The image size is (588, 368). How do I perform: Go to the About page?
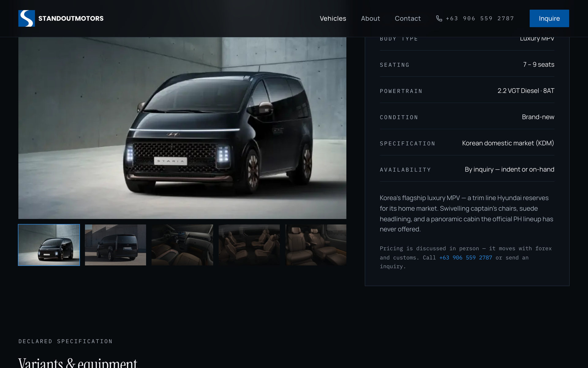pyautogui.click(x=370, y=18)
